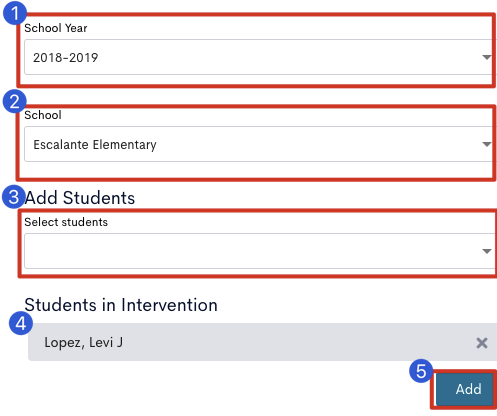The width and height of the screenshot is (497, 416).
Task: Remove Lopez, Levi J with the X icon
Action: coord(482,343)
